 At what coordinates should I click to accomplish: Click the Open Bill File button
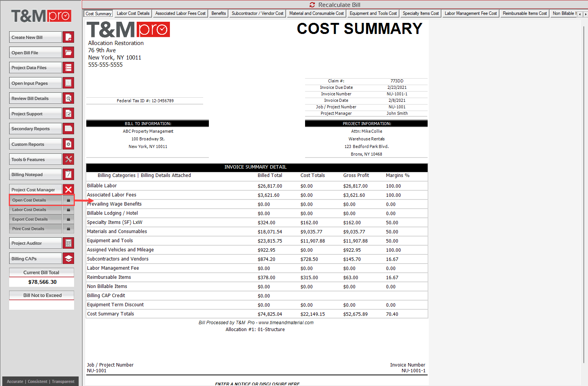(35, 52)
